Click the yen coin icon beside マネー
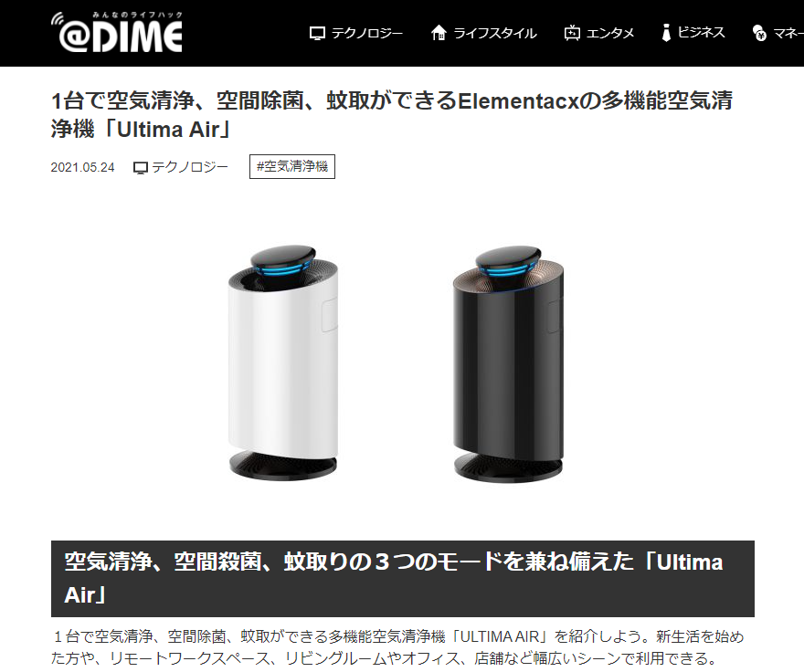The image size is (804, 672). tap(759, 33)
